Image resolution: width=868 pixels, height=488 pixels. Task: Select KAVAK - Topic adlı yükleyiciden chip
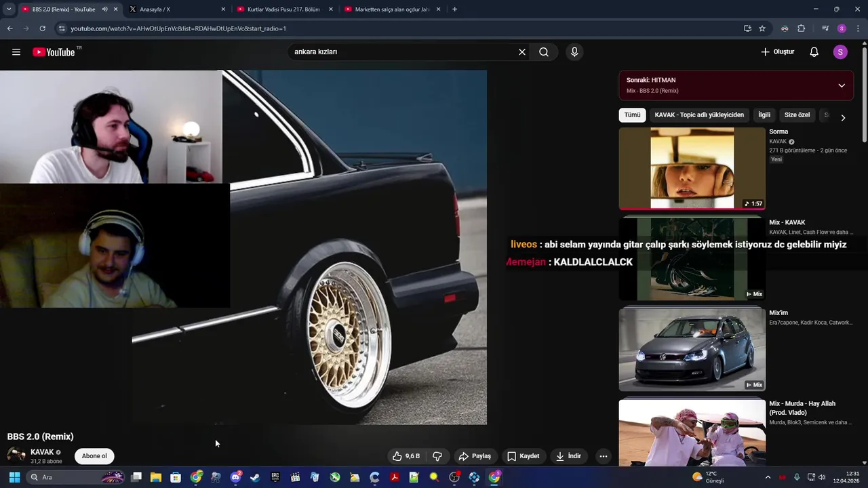click(699, 115)
